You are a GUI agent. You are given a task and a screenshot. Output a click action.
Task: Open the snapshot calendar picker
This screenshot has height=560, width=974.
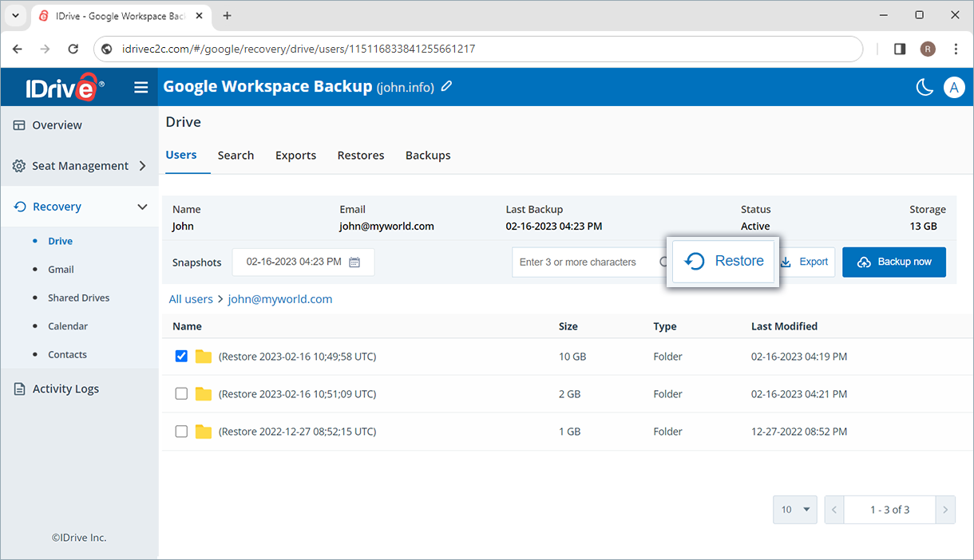(x=354, y=262)
